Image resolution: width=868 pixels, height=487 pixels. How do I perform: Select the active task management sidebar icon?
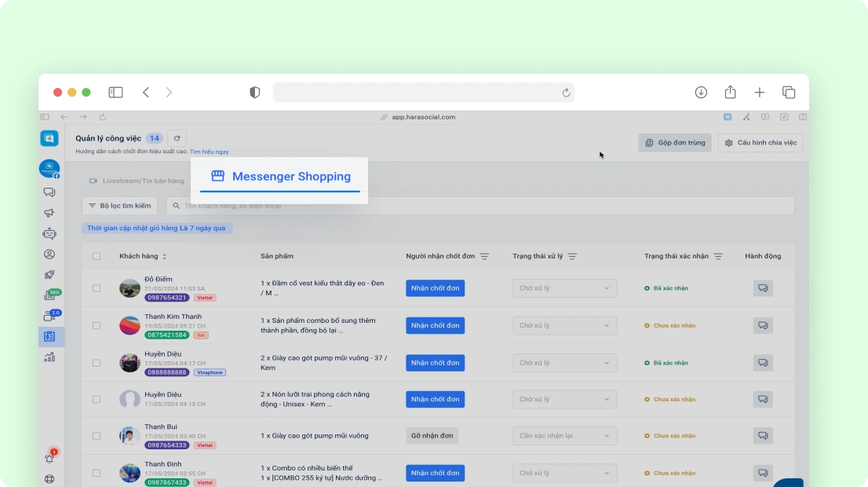tap(49, 336)
